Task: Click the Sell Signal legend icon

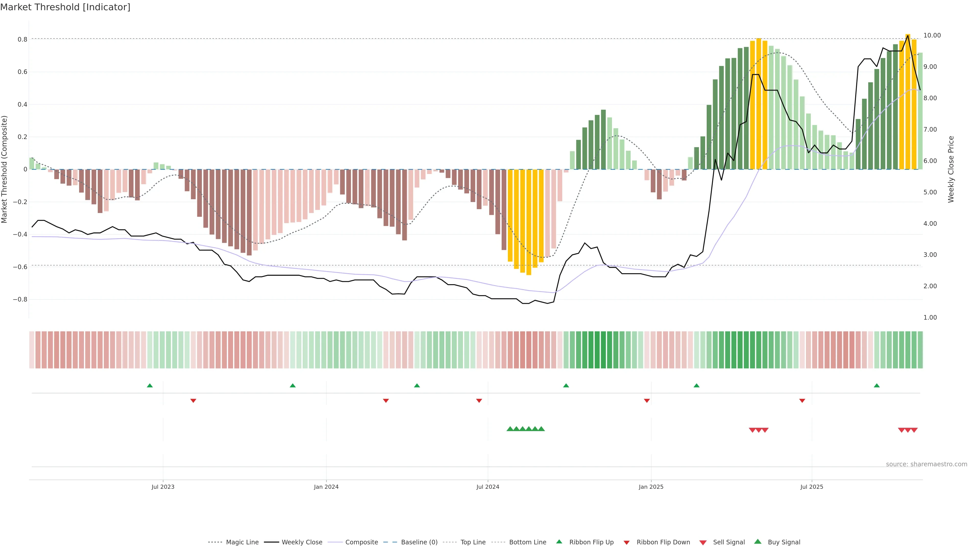Action: click(x=703, y=543)
